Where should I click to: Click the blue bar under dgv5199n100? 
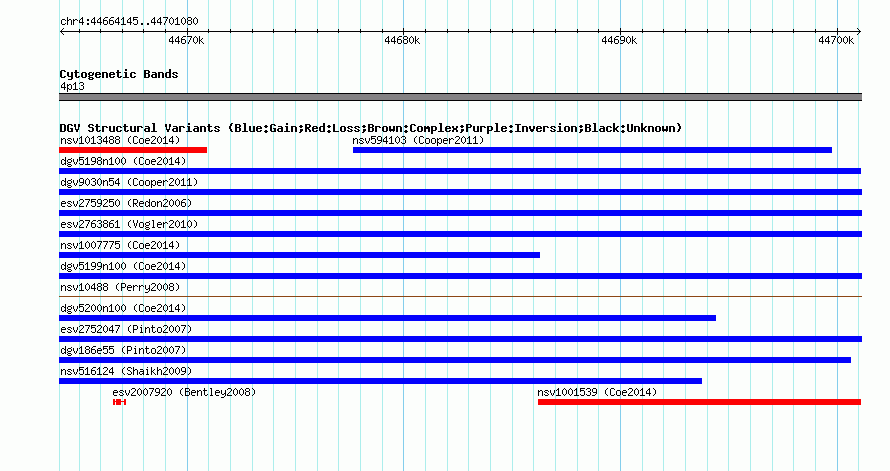(x=460, y=276)
